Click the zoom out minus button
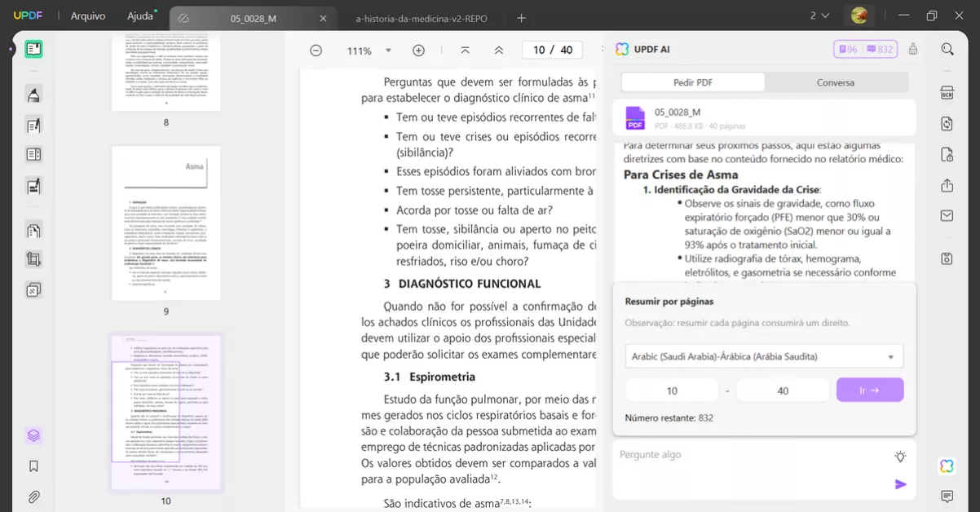The height and width of the screenshot is (512, 980). tap(316, 51)
